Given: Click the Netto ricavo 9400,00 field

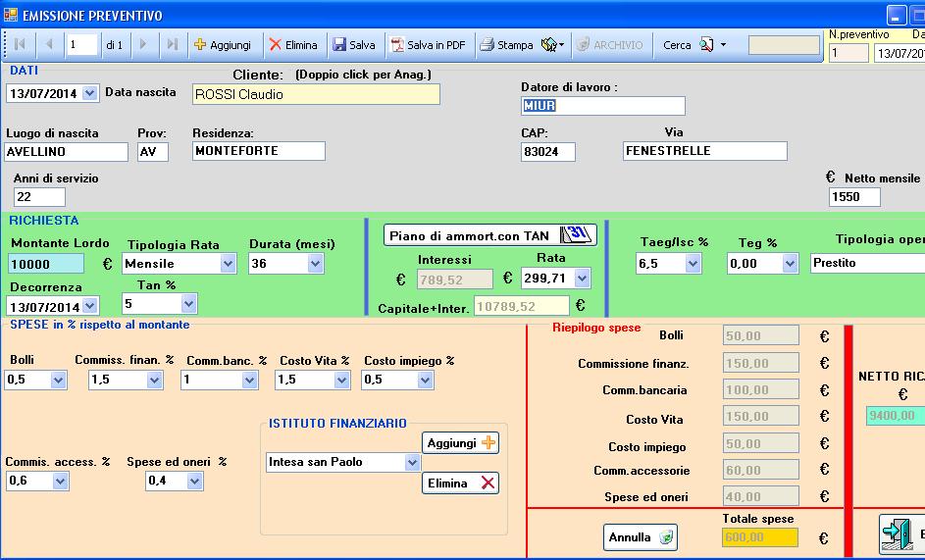Looking at the screenshot, I should (x=896, y=416).
